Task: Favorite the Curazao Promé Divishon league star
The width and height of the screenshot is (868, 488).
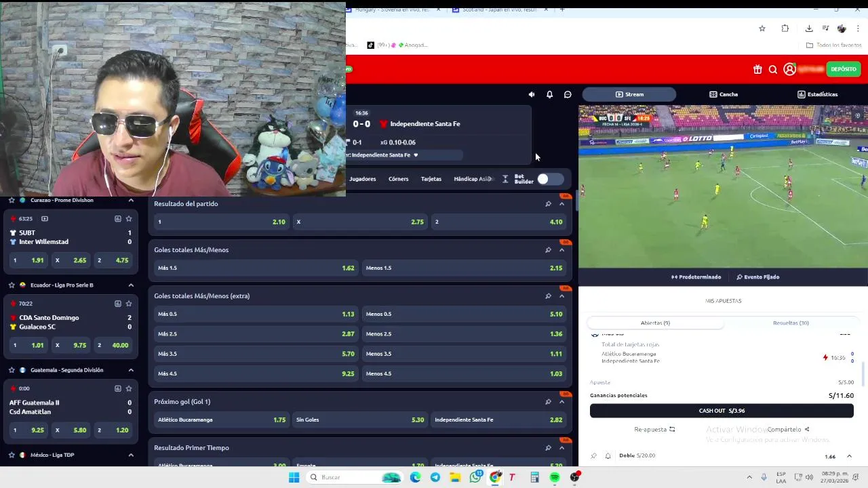Action: click(12, 200)
